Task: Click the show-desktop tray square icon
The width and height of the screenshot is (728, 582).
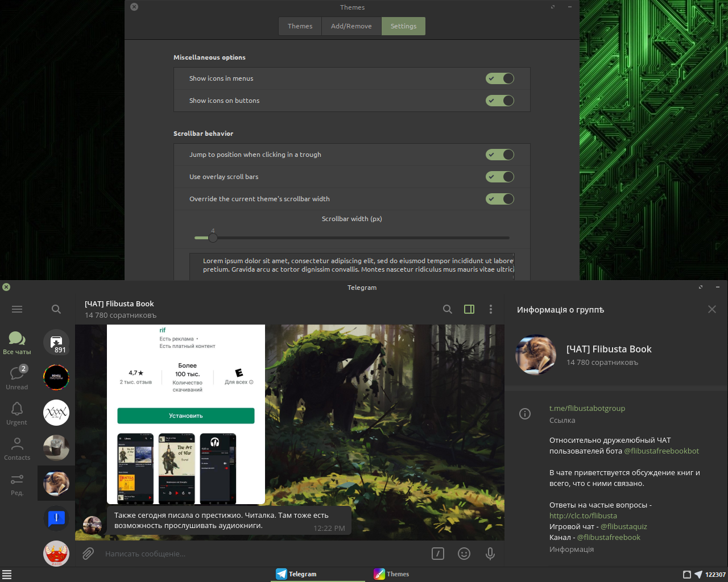Action: 686,574
